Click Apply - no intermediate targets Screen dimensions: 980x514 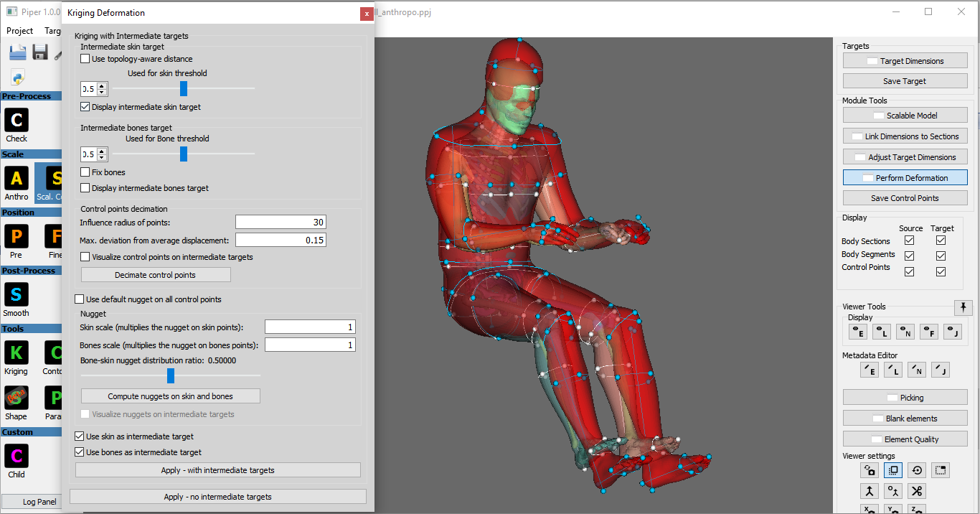coord(218,497)
